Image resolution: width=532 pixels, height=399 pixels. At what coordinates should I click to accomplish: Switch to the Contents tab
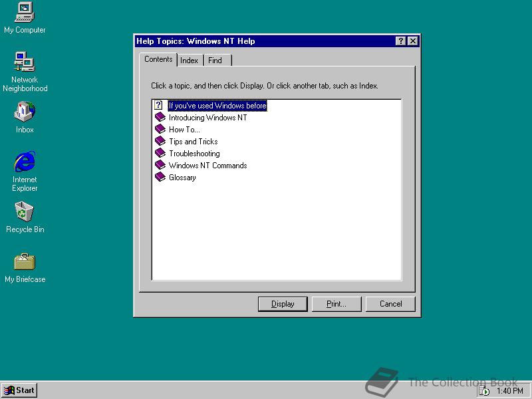click(158, 59)
